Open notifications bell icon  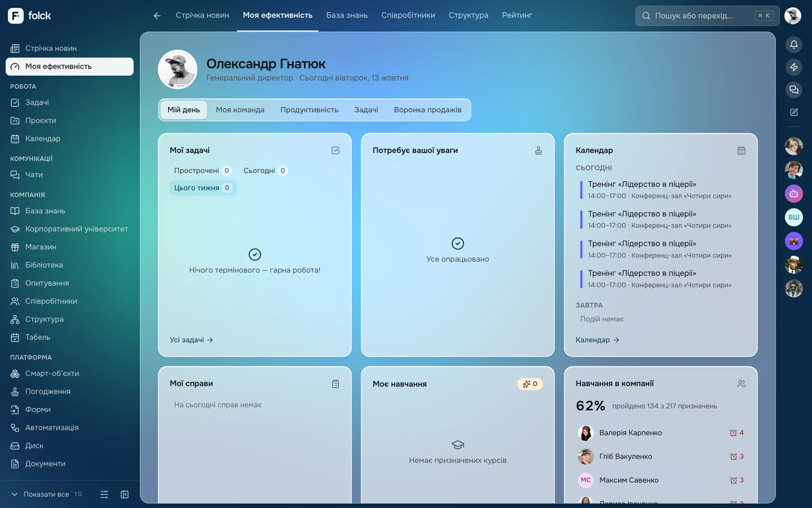tap(794, 45)
